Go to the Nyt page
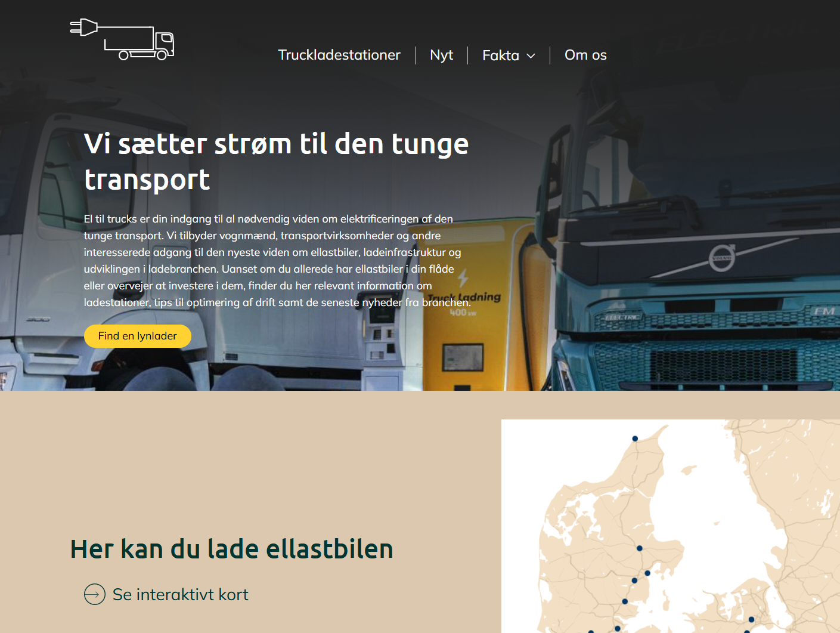Image resolution: width=840 pixels, height=633 pixels. tap(441, 55)
